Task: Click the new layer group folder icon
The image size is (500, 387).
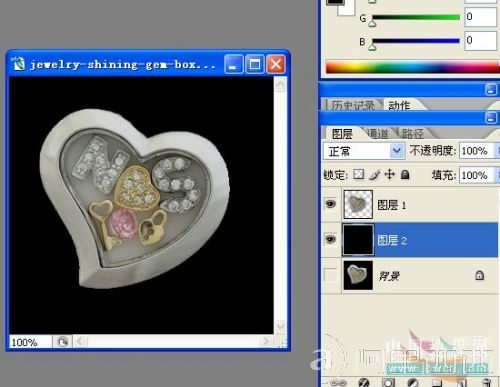Action: (x=437, y=383)
